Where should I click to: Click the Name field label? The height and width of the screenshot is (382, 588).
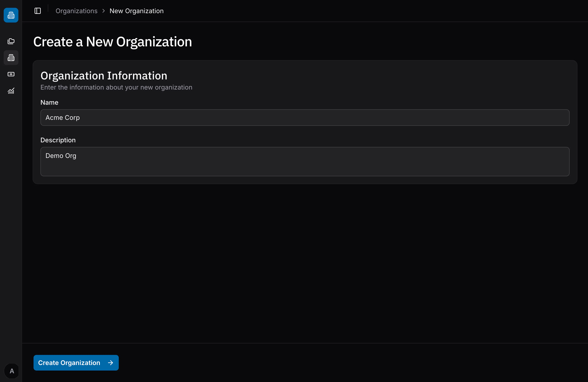pos(49,103)
